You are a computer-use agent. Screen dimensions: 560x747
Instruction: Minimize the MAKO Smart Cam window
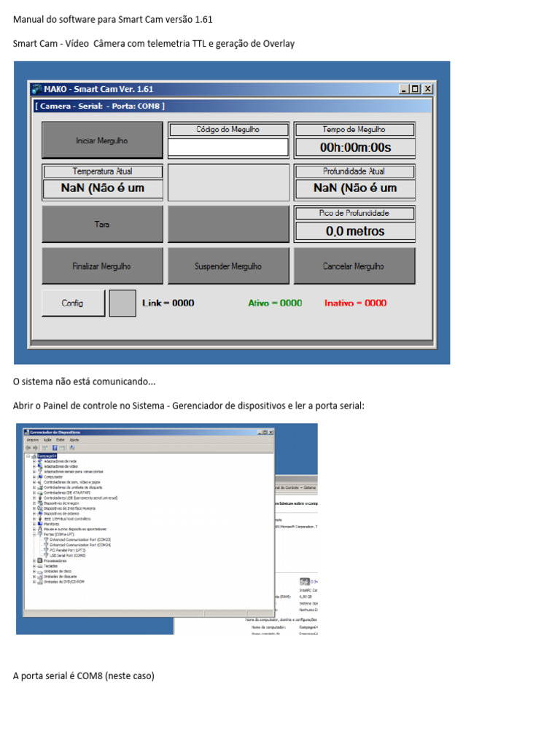coord(404,88)
